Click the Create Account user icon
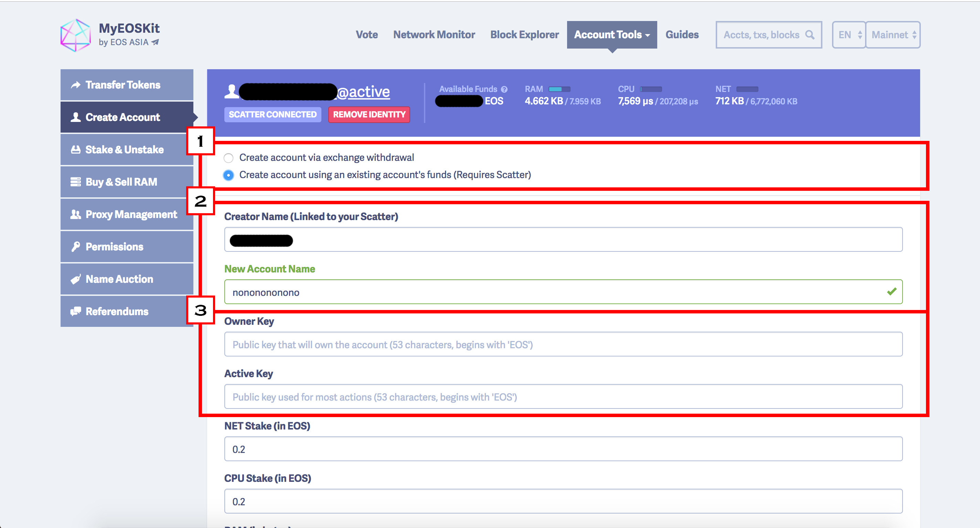Image resolution: width=980 pixels, height=528 pixels. pyautogui.click(x=76, y=117)
